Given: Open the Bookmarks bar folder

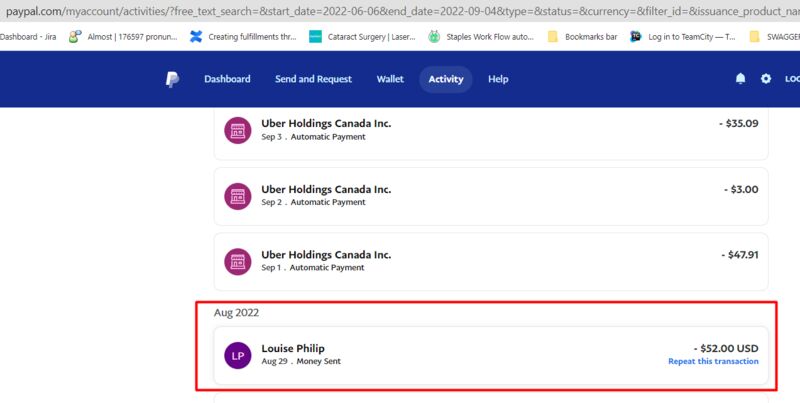Looking at the screenshot, I should coord(583,37).
